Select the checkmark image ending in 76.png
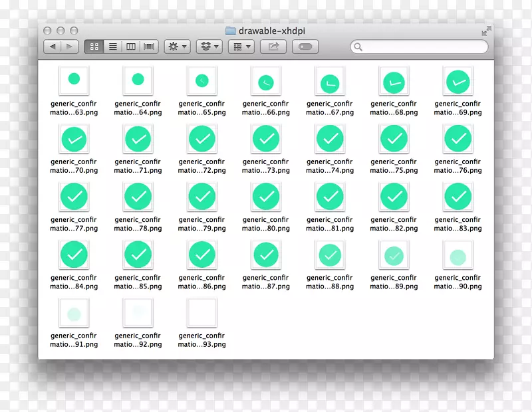Viewport: 532px width, 412px height. (x=458, y=138)
